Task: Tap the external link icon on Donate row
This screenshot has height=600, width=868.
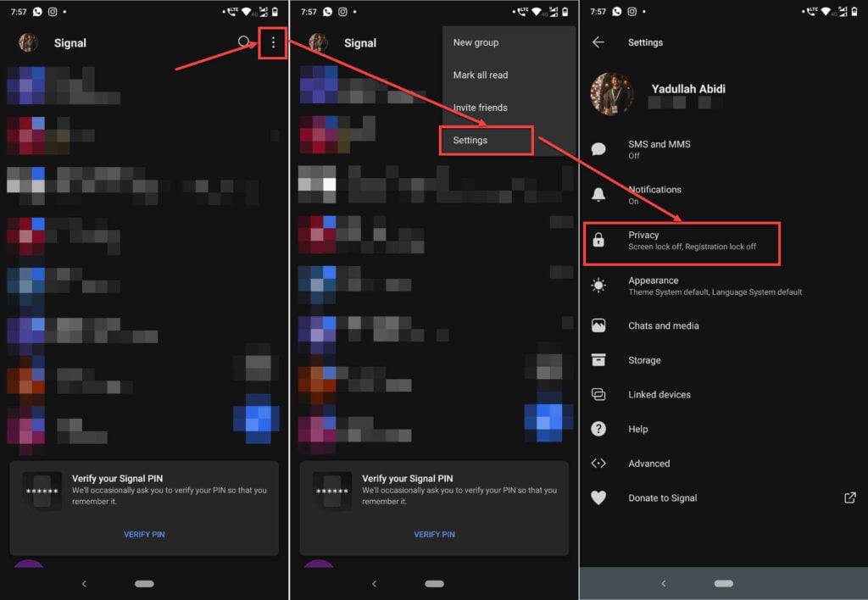Action: point(849,497)
